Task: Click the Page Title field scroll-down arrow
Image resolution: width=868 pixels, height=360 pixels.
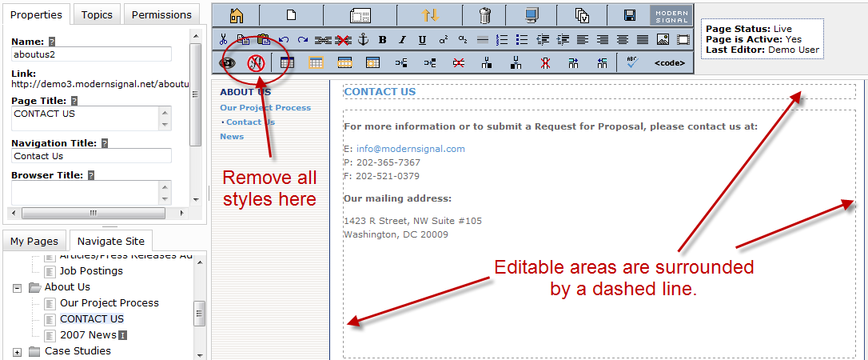Action: (165, 125)
